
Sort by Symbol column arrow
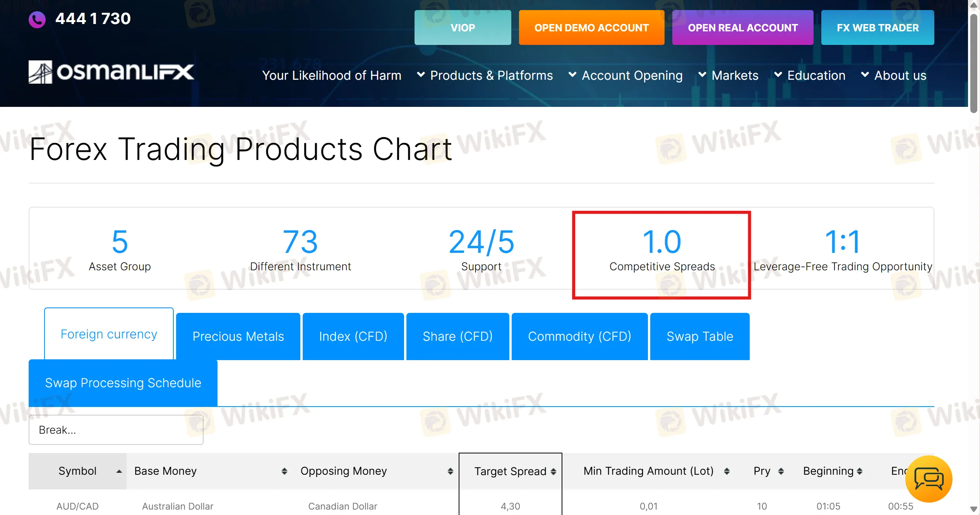(x=119, y=471)
